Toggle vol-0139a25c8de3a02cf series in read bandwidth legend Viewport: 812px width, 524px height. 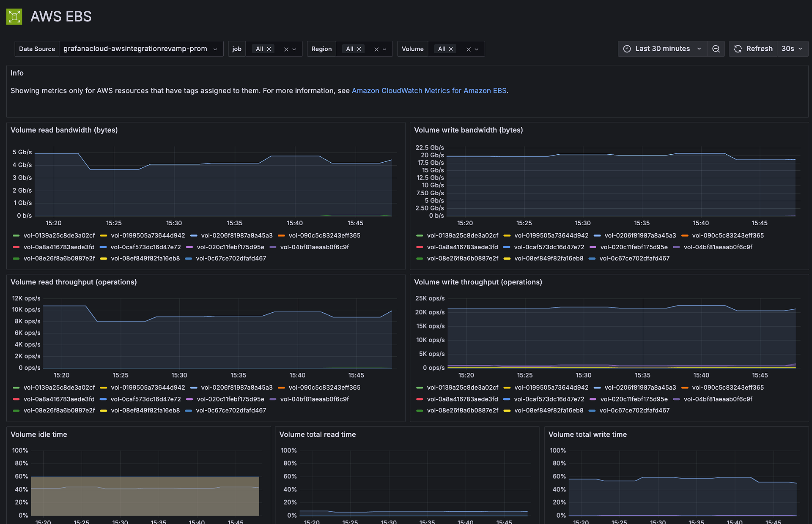[59, 235]
